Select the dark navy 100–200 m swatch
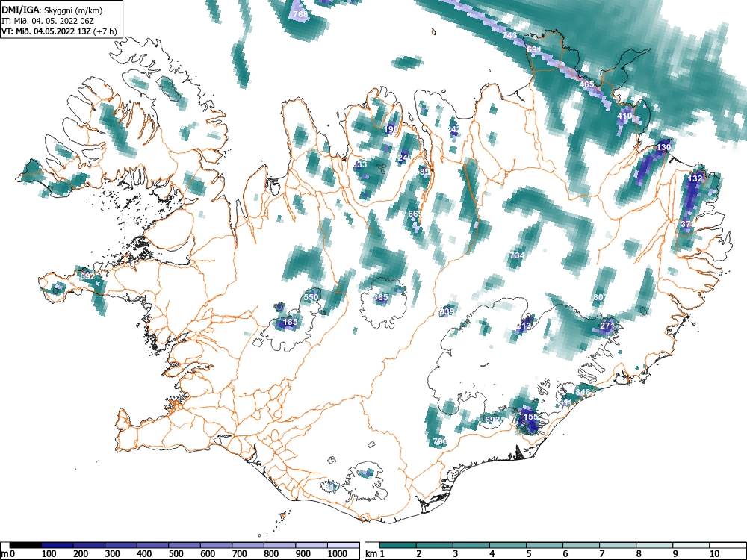The image size is (747, 560). [58, 545]
